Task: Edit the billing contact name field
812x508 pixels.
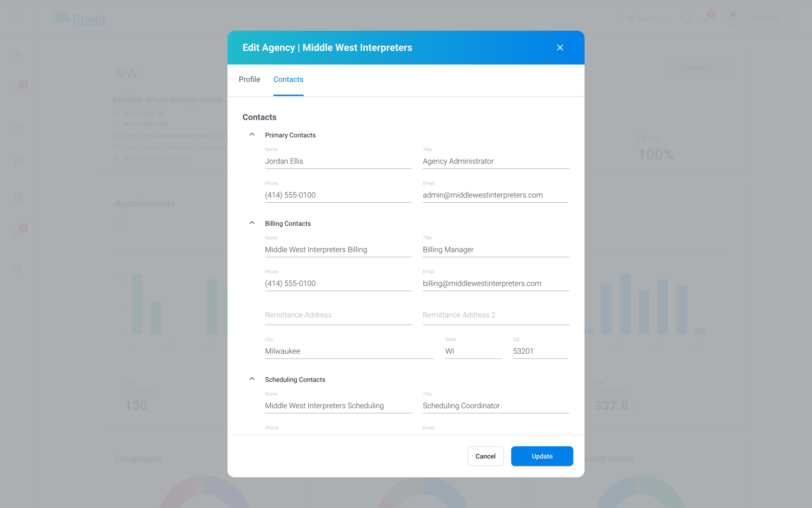Action: (x=338, y=250)
